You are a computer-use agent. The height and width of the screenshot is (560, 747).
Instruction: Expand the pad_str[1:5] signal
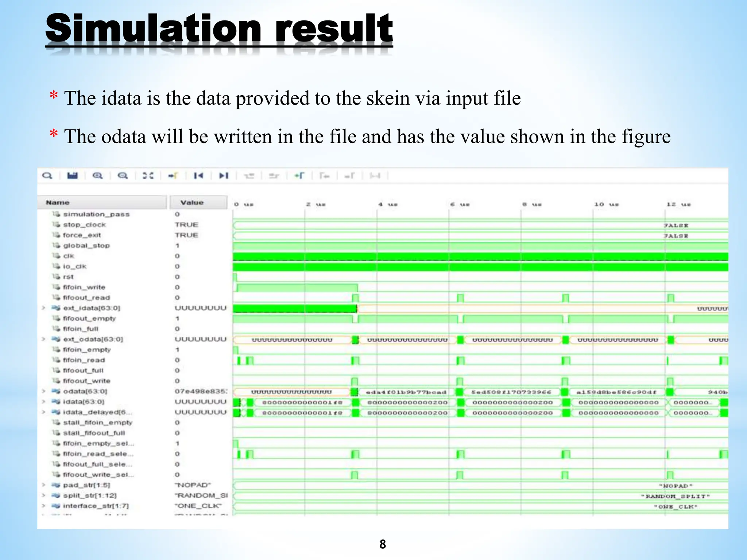click(43, 485)
